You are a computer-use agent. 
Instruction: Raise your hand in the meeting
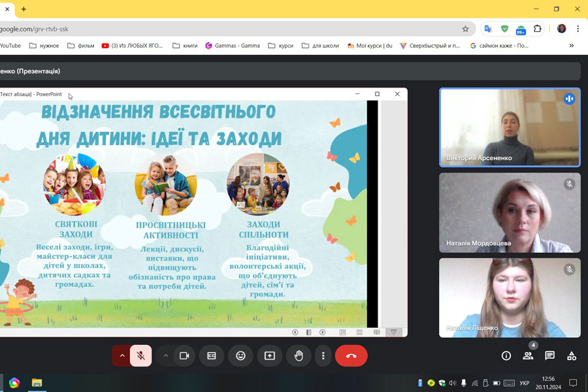(x=299, y=355)
